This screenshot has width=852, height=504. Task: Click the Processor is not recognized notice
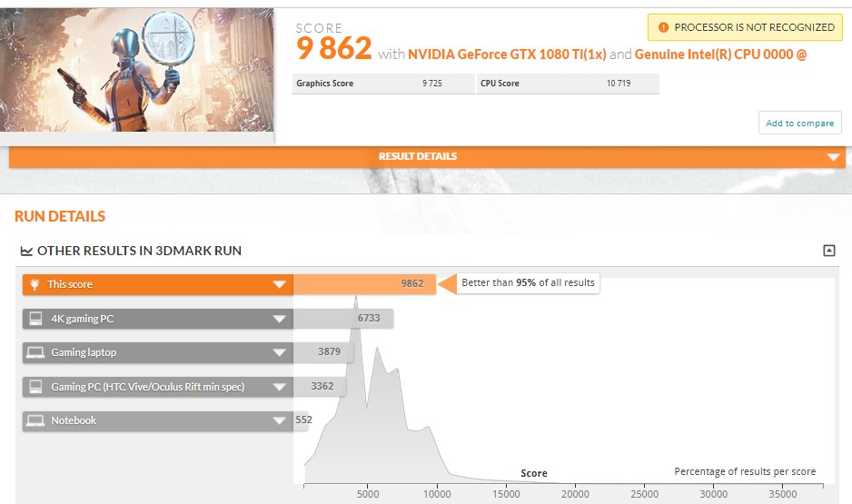click(x=745, y=27)
